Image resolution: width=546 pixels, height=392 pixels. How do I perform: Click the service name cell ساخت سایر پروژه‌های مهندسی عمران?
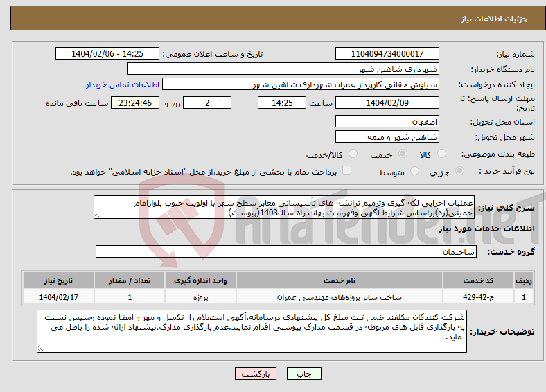(340, 297)
